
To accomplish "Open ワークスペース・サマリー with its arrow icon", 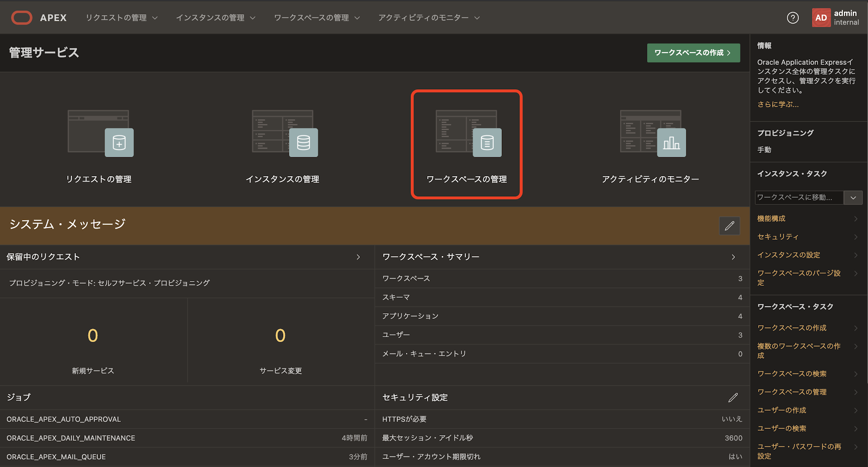I will coord(733,257).
